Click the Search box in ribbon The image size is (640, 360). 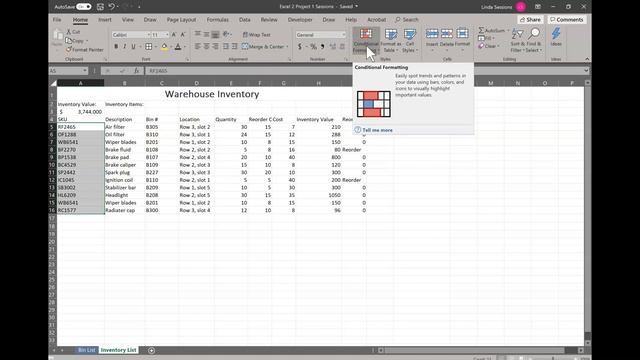point(407,20)
